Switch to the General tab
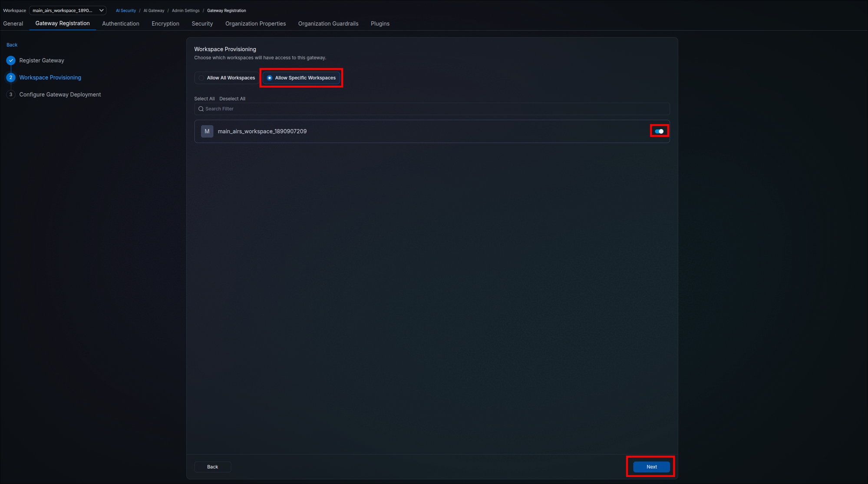Screen dimensions: 868x484 click(x=13, y=23)
